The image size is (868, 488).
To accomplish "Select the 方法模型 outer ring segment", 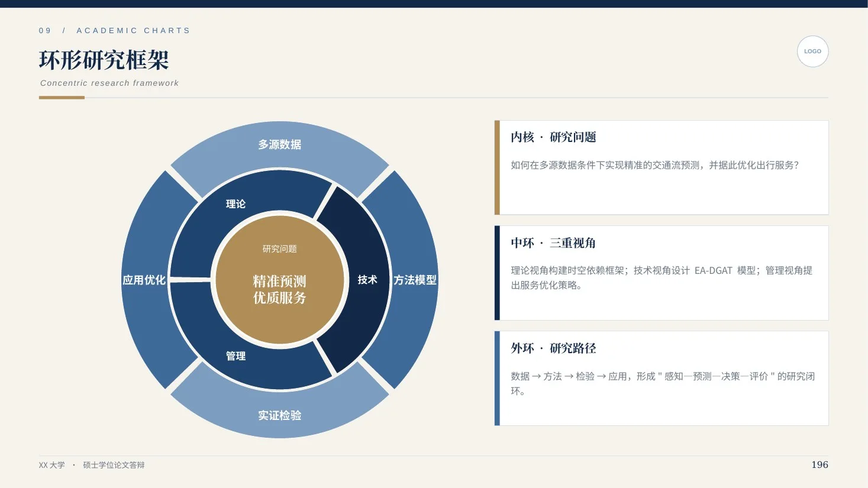I will (x=415, y=280).
